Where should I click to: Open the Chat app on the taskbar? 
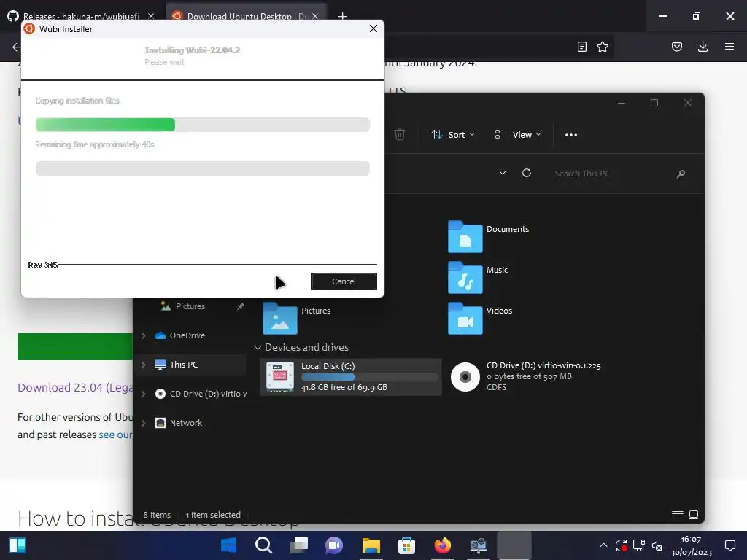click(x=334, y=545)
